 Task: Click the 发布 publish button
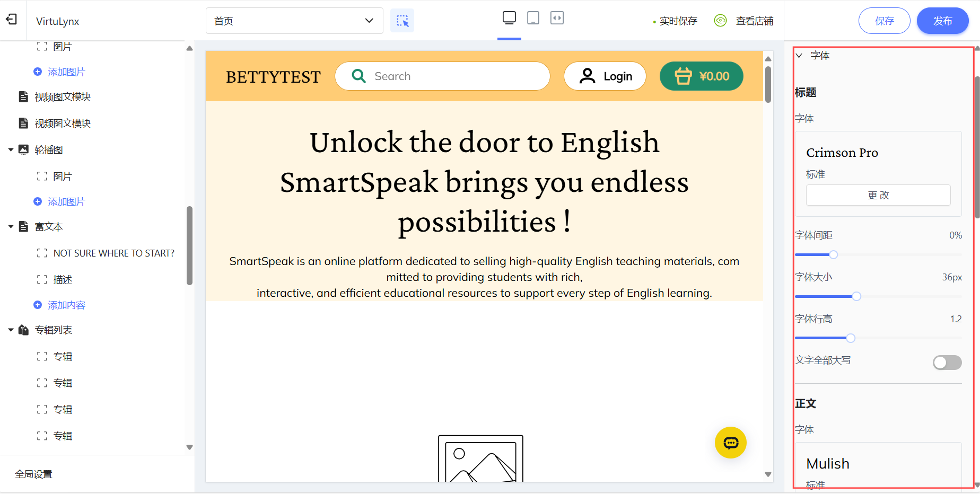tap(942, 21)
